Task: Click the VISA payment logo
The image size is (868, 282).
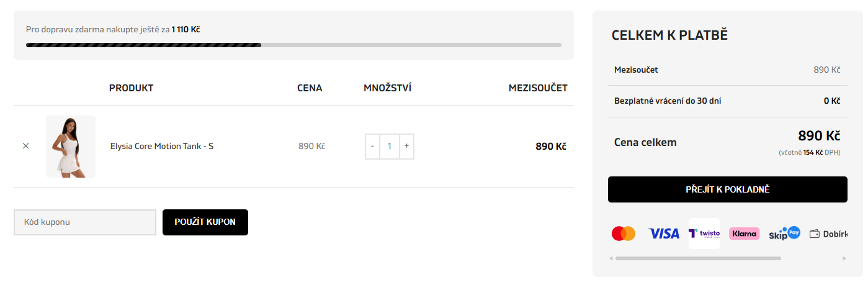Action: pos(664,234)
